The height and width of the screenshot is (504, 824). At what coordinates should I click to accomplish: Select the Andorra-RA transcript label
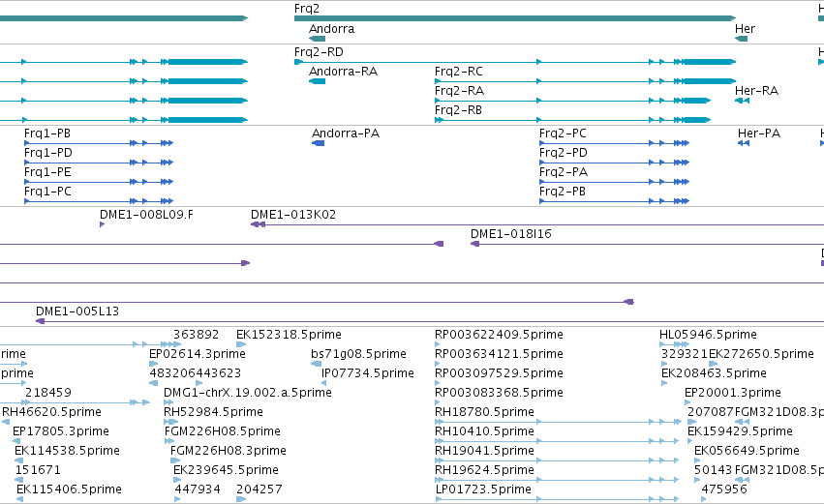pos(343,72)
